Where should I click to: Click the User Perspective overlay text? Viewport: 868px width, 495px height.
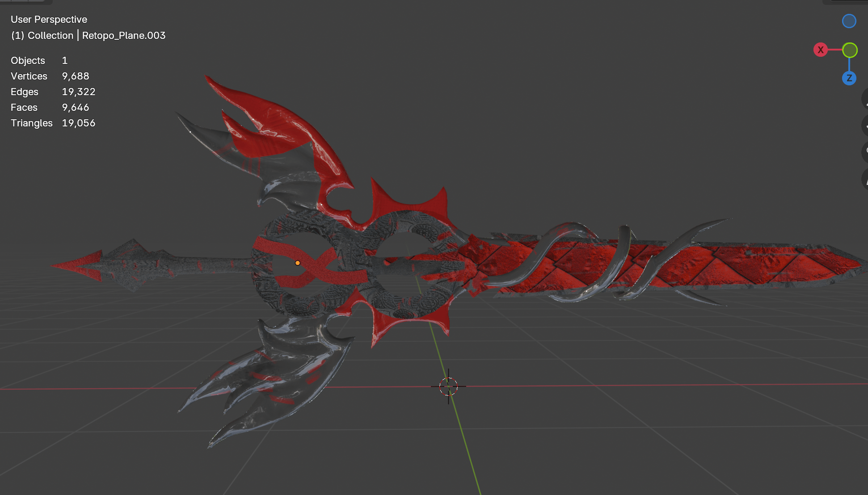click(x=49, y=20)
